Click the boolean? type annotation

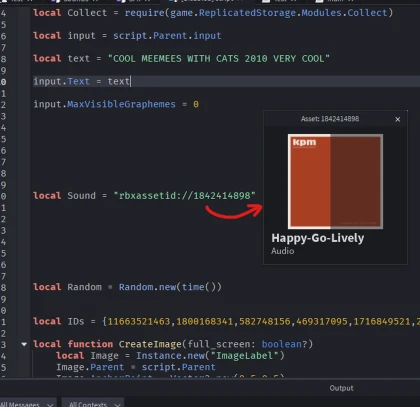(x=285, y=344)
